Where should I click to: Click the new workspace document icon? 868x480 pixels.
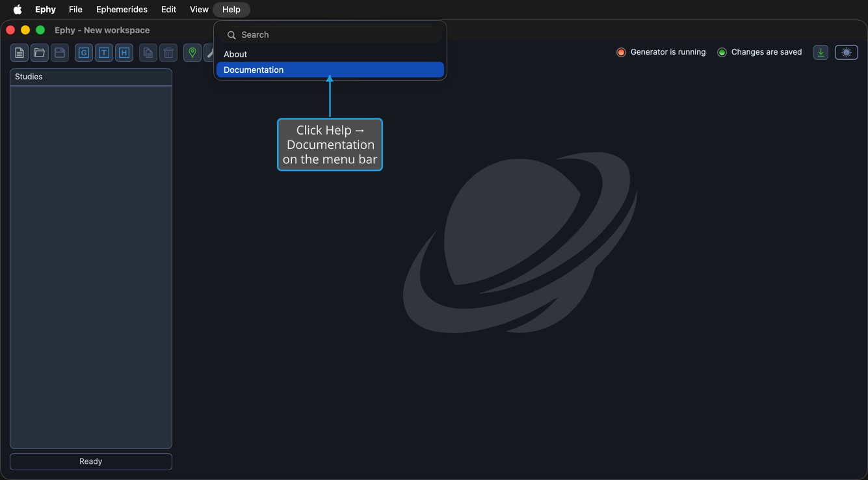pos(20,53)
